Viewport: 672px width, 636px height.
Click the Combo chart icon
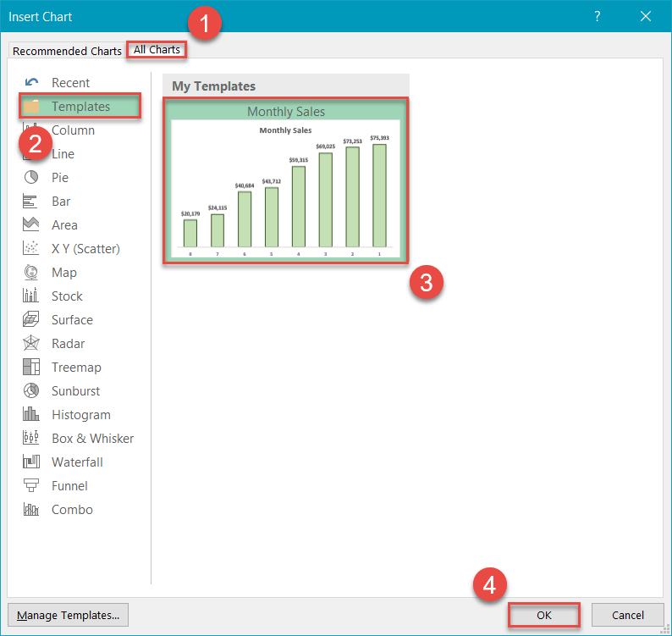(30, 509)
